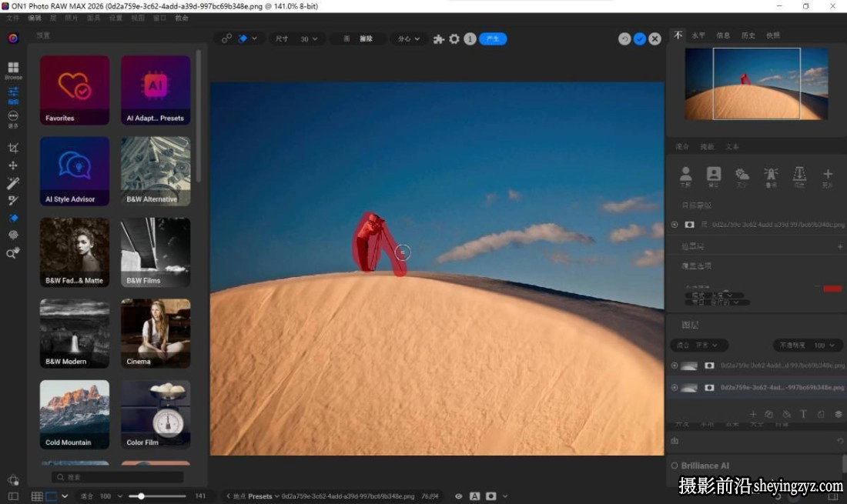
Task: Click the puzzle-piece plugin icon in options bar
Action: 439,38
